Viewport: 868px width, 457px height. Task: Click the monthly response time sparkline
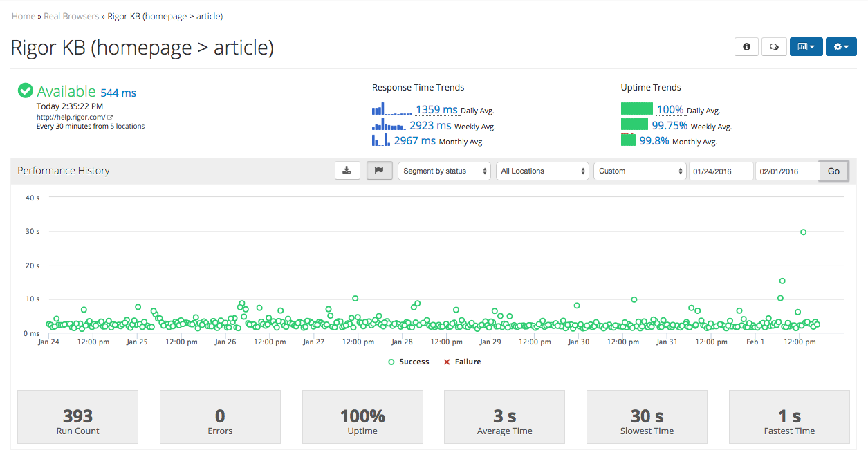click(382, 140)
